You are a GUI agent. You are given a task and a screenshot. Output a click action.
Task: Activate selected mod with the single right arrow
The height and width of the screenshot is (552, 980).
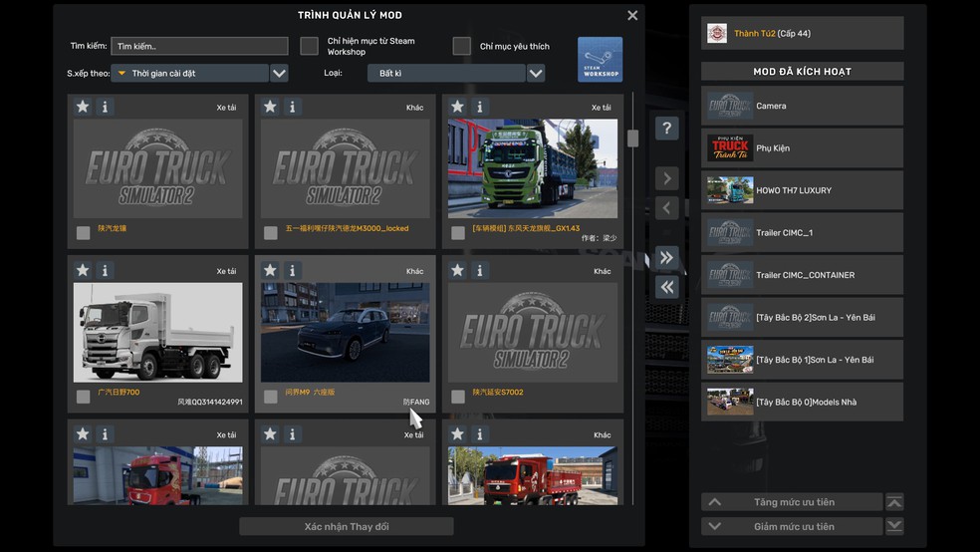[x=667, y=178]
